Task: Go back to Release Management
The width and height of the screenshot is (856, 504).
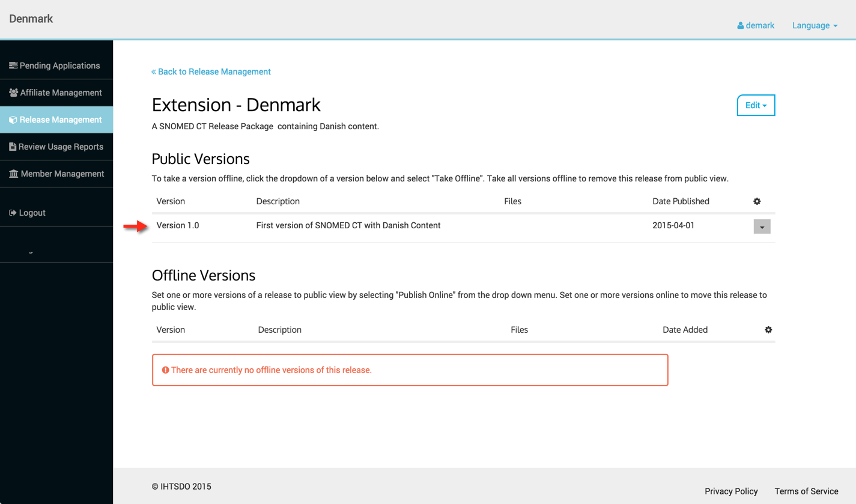Action: 211,71
